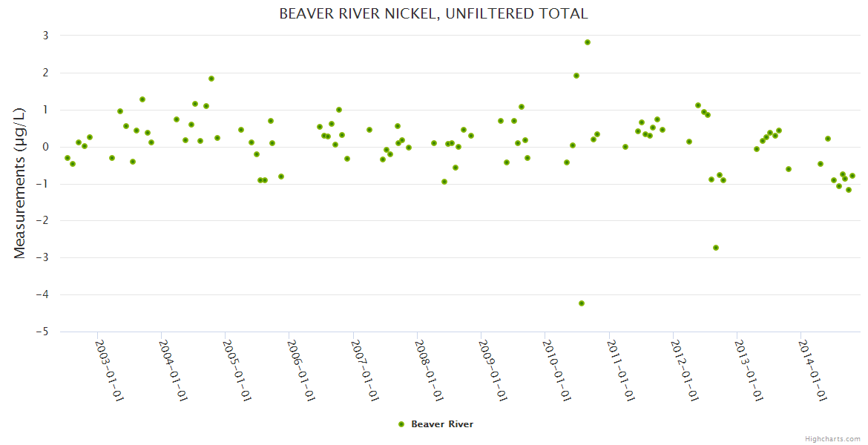Toggle the Beaver River series legend label
Screen dimensions: 868x445
[442, 424]
